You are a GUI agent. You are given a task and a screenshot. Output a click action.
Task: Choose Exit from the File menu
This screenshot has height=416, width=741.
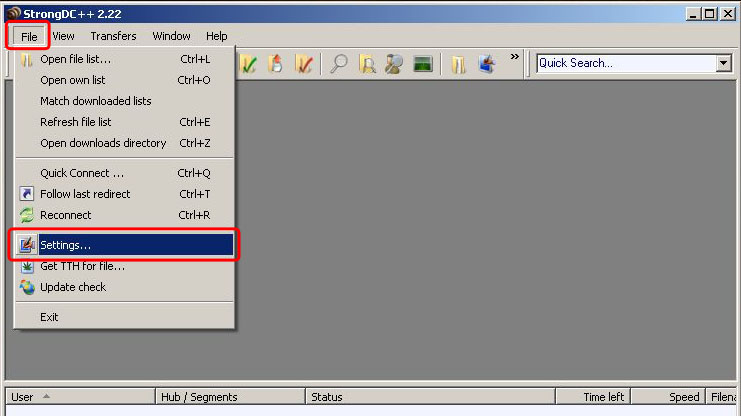click(125, 317)
